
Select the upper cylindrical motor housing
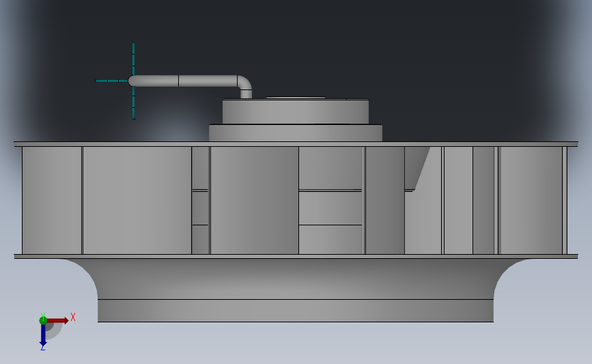pyautogui.click(x=295, y=111)
